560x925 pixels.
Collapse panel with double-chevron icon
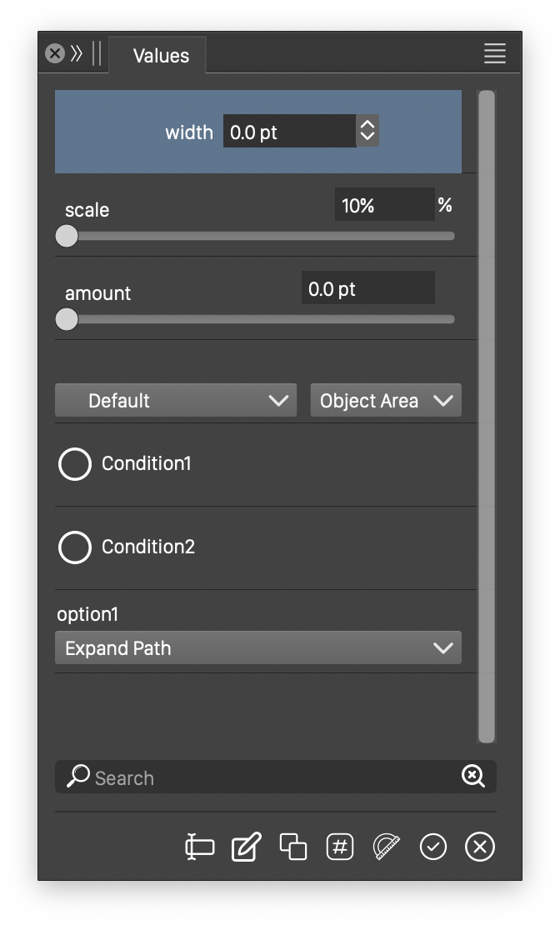pos(77,54)
